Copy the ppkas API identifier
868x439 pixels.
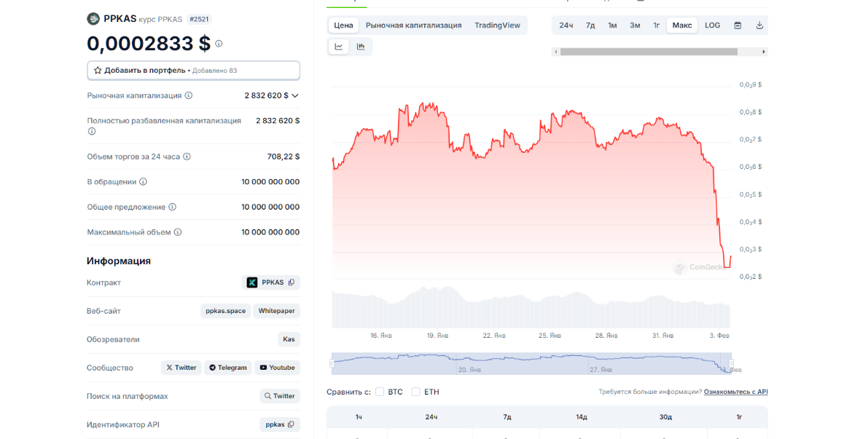coord(292,424)
